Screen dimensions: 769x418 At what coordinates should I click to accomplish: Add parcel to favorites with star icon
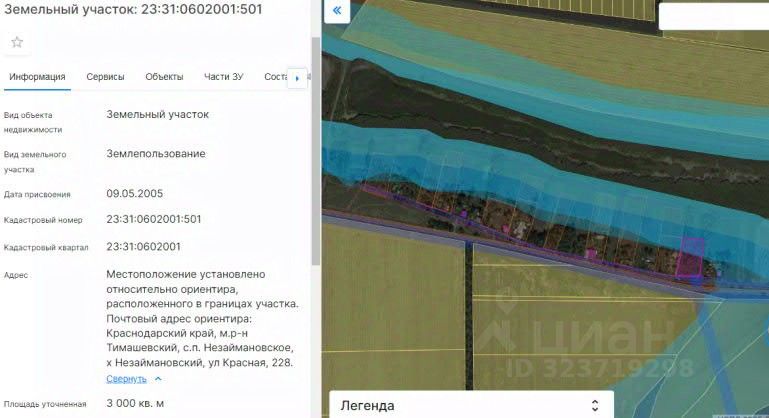[x=17, y=42]
